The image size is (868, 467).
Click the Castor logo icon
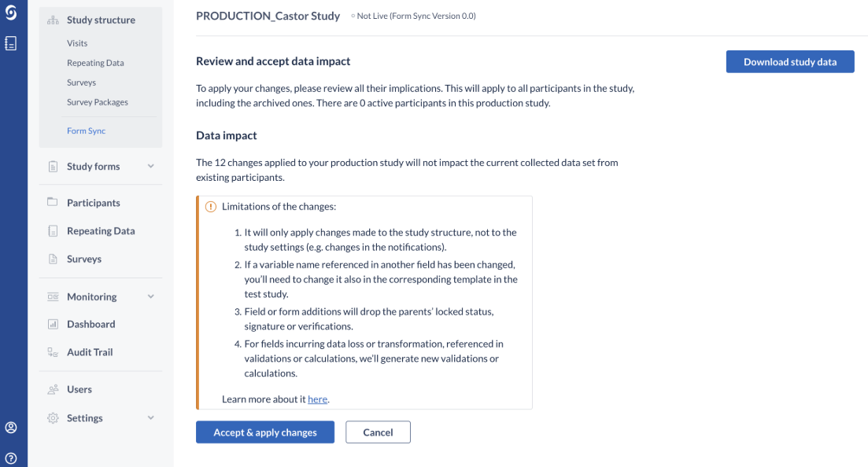tap(11, 13)
